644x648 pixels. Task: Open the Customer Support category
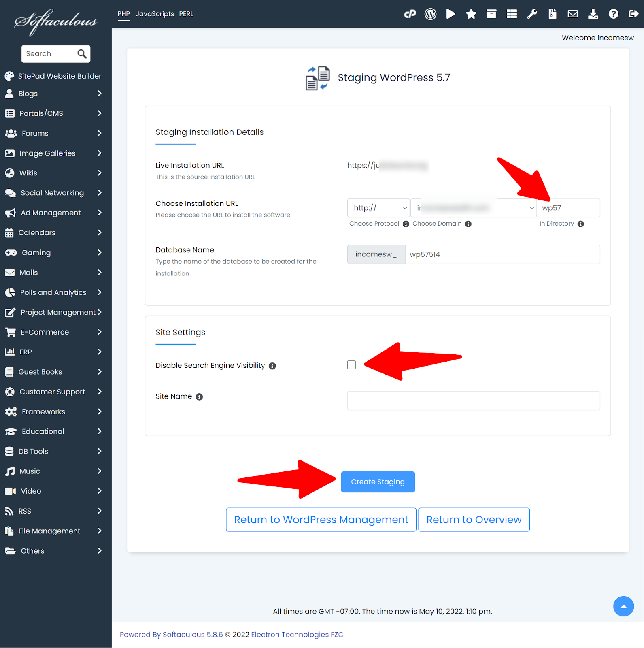tap(53, 392)
